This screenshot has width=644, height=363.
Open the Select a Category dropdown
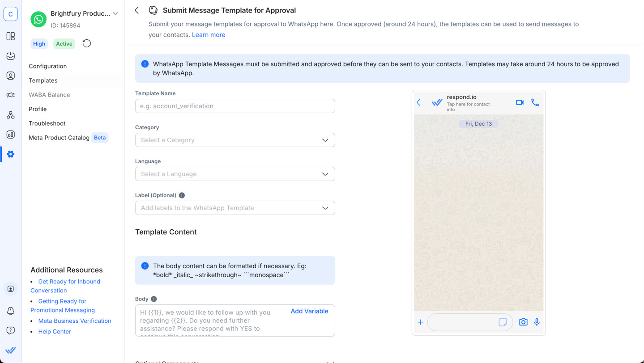(235, 140)
